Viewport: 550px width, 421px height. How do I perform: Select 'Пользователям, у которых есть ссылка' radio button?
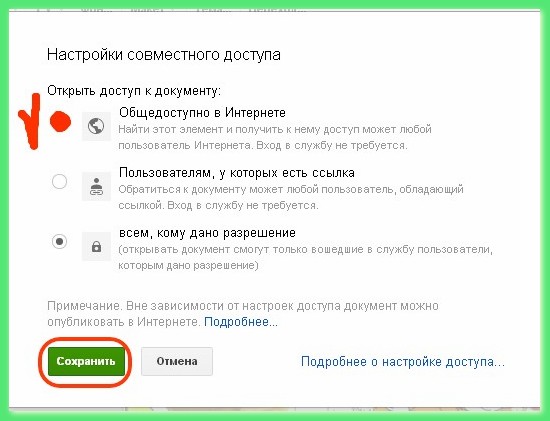pos(59,181)
